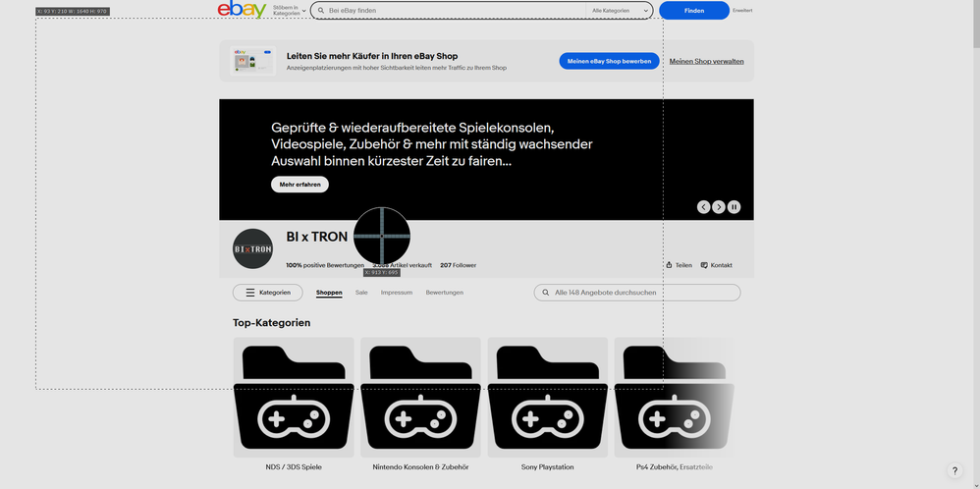
Task: Open the Alle Kategorien dropdown
Action: 619,11
